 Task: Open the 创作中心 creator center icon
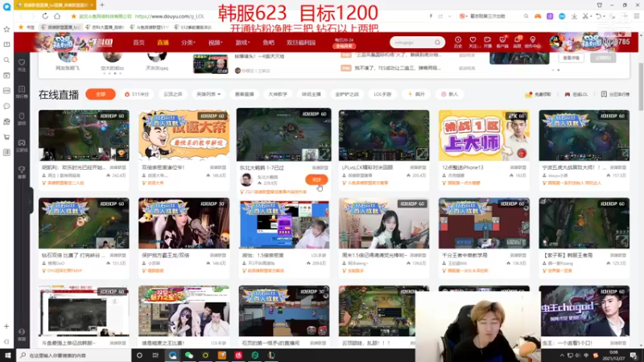pos(533,42)
